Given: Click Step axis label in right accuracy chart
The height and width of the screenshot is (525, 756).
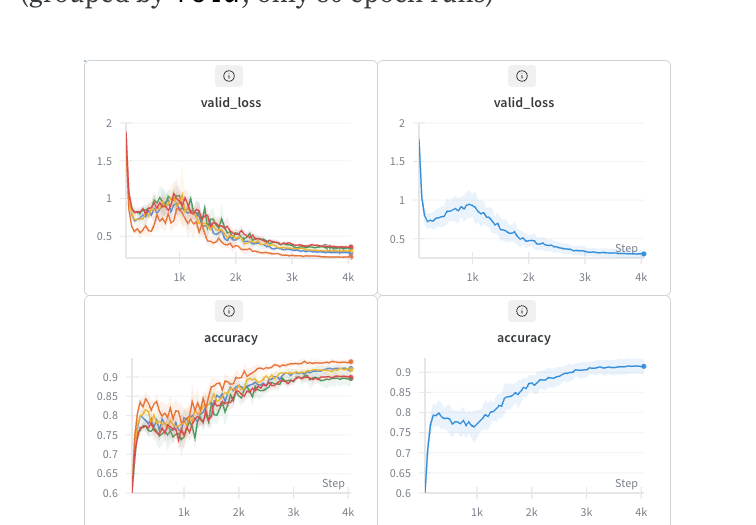Looking at the screenshot, I should pos(626,483).
